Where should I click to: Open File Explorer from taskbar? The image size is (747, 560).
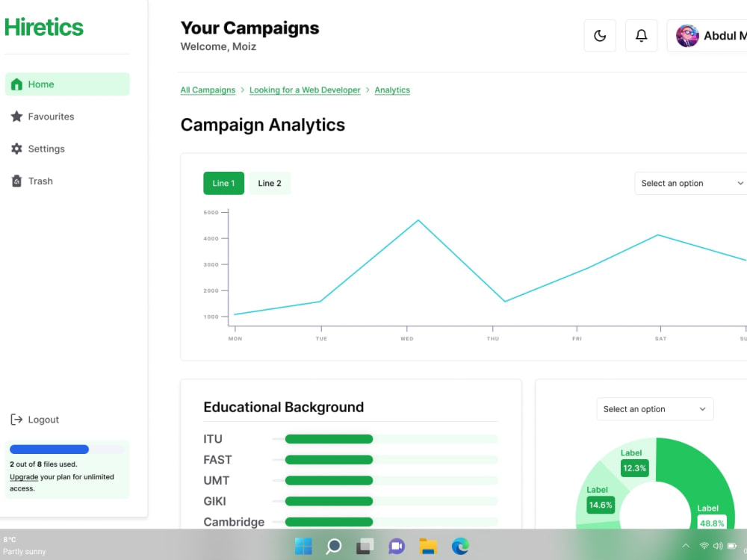coord(428,546)
